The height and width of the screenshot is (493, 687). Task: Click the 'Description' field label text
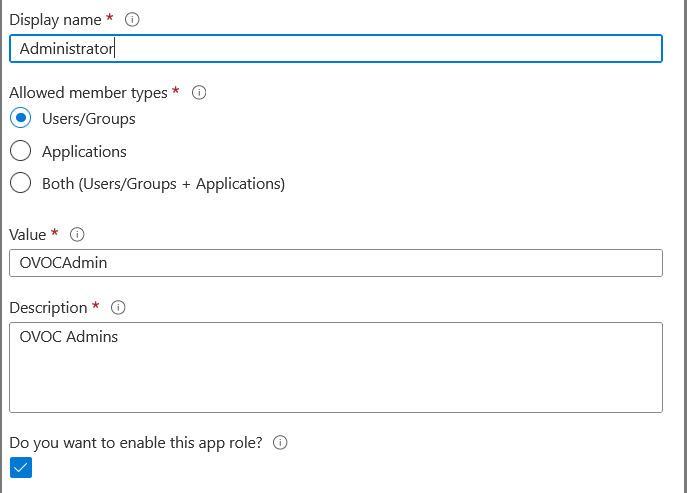tap(48, 307)
